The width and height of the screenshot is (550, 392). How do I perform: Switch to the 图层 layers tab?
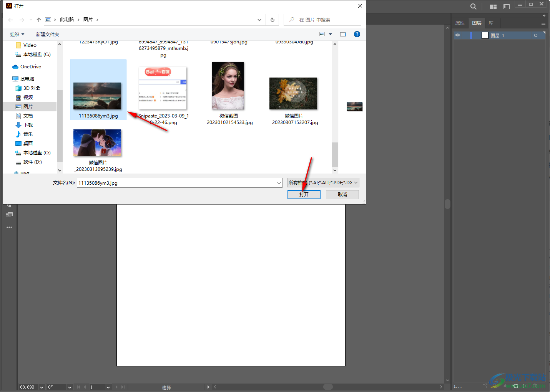click(477, 23)
